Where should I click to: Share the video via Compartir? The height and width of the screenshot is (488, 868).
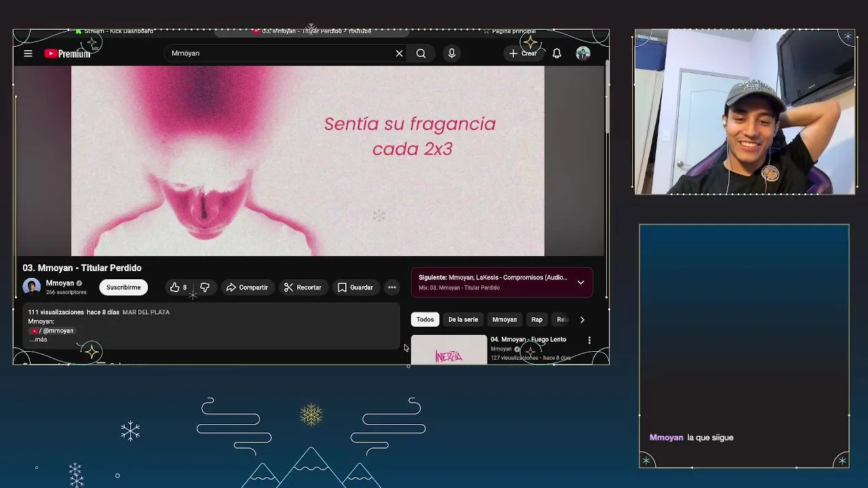pyautogui.click(x=247, y=287)
